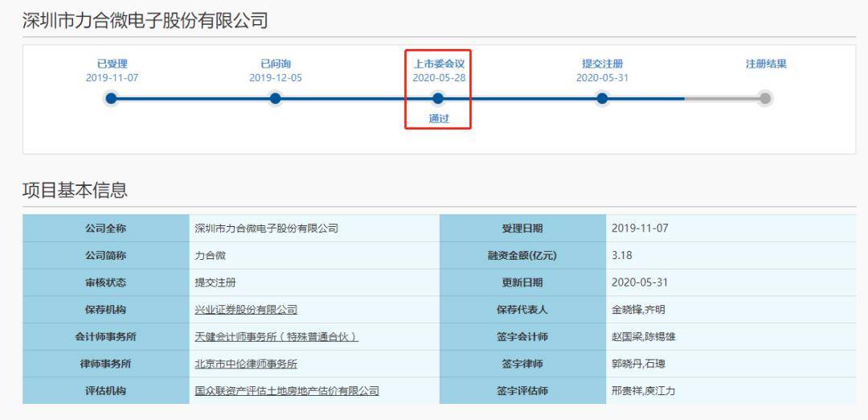Click the 公司全称 header cell
The image size is (868, 420).
(106, 229)
